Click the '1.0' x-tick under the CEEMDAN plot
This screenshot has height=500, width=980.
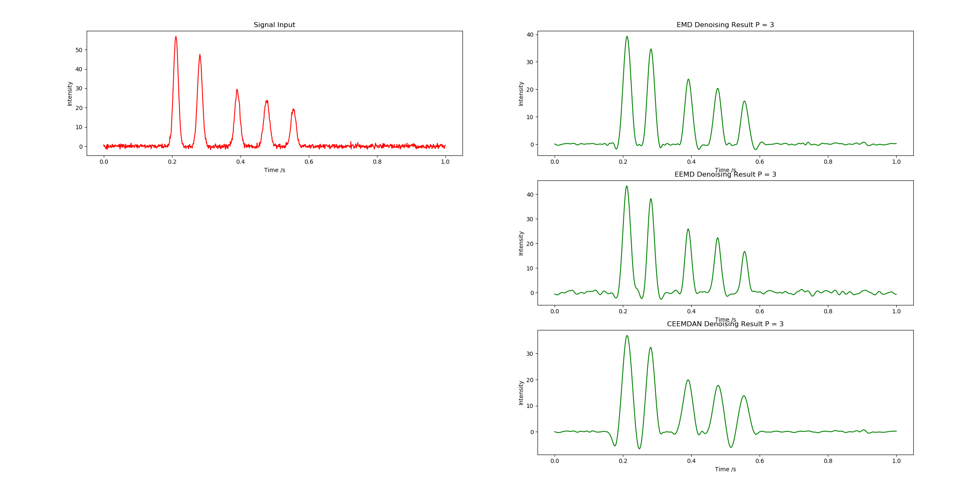pos(896,461)
